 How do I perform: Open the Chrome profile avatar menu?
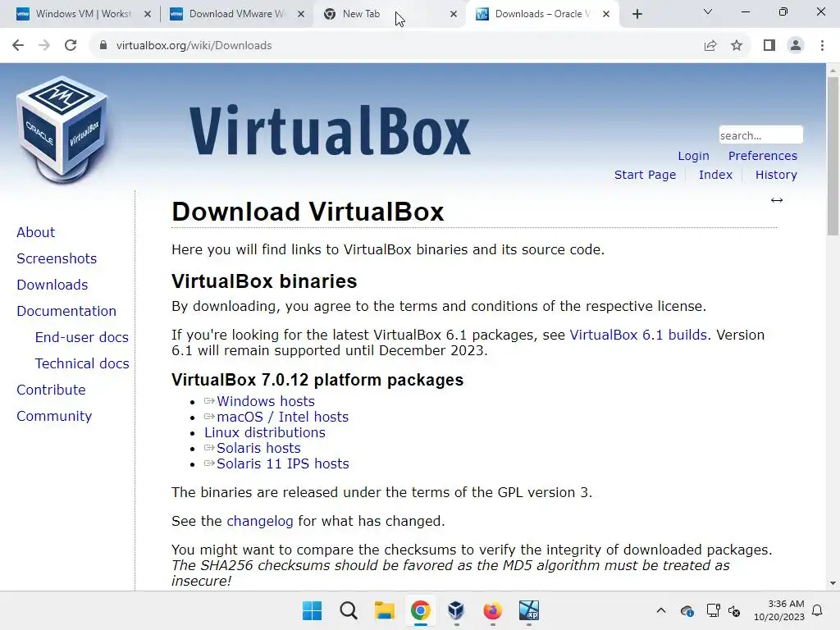pyautogui.click(x=796, y=46)
